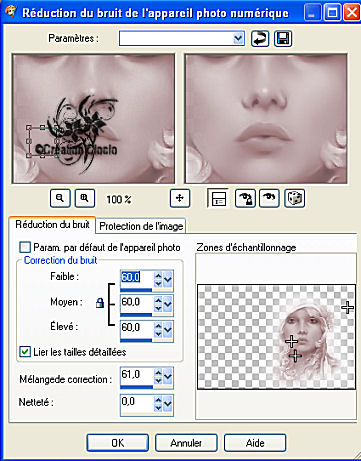Click the navigate pan arrows icon
The height and width of the screenshot is (461, 361).
tap(180, 198)
